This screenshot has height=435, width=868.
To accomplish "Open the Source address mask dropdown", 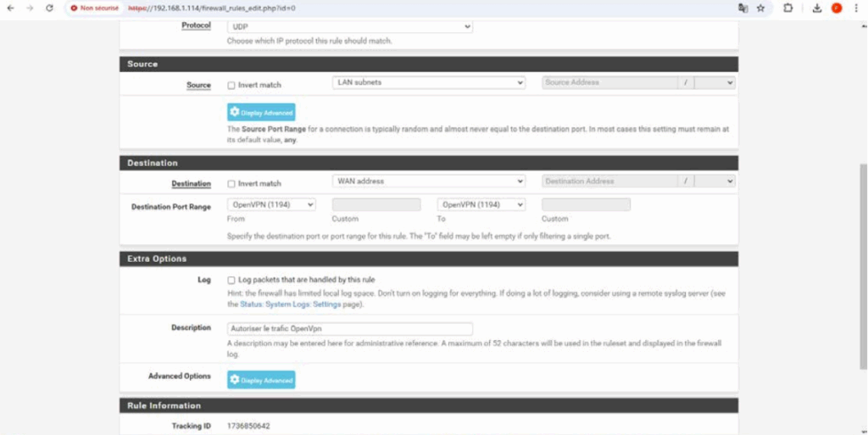I will [715, 82].
